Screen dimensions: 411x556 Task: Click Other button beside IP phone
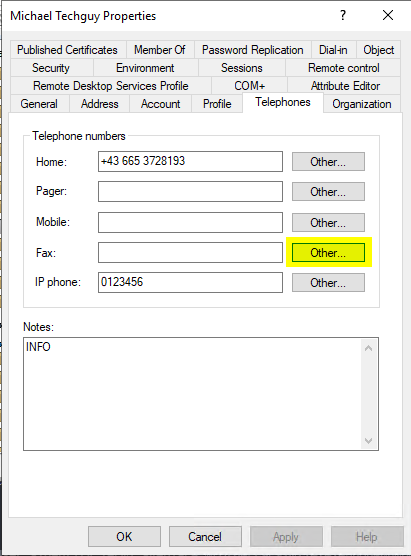tap(328, 283)
